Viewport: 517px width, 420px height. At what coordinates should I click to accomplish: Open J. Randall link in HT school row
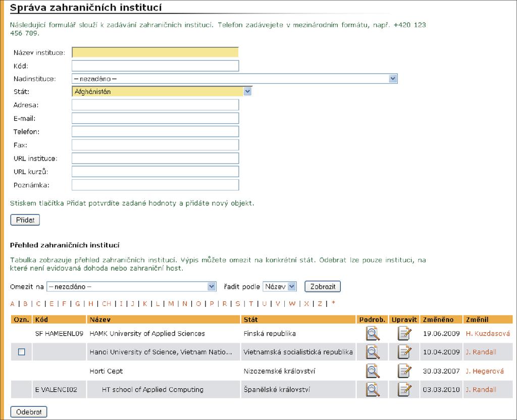click(481, 389)
